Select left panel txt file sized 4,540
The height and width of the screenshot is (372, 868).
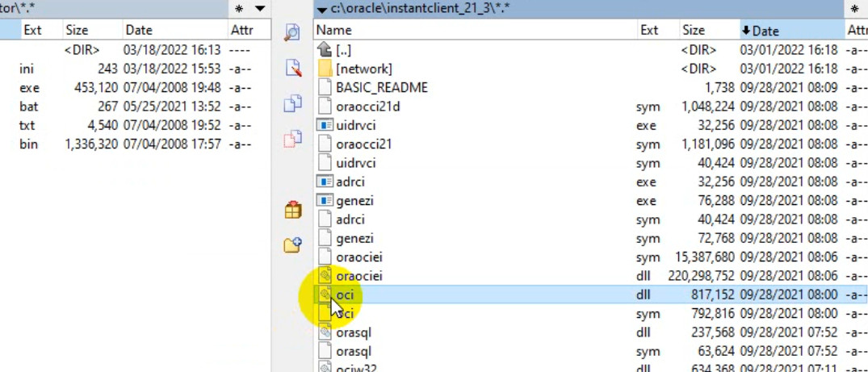[x=136, y=125]
